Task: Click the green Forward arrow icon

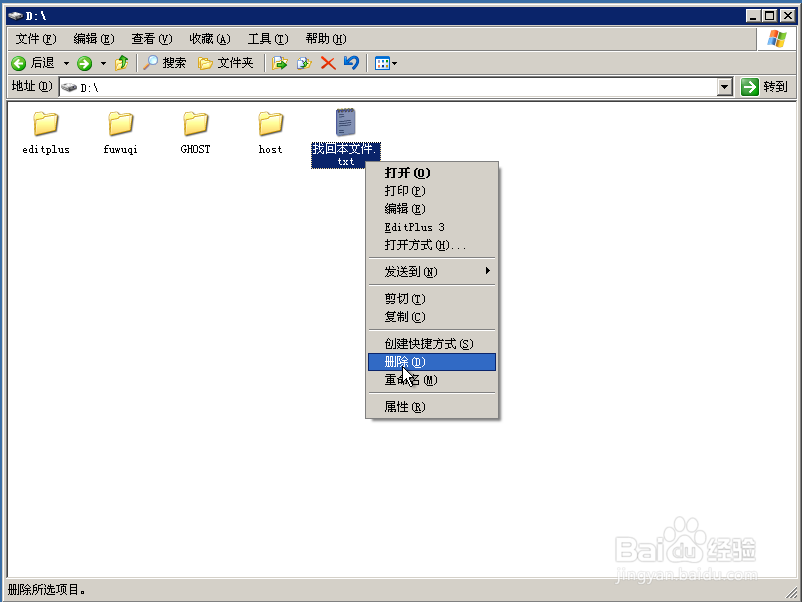Action: point(84,63)
